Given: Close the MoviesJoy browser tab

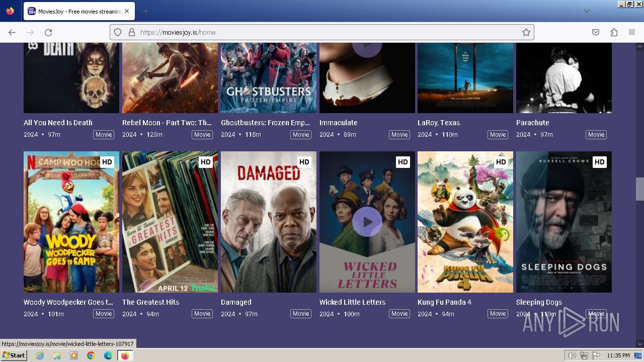Looking at the screenshot, I should tap(126, 11).
